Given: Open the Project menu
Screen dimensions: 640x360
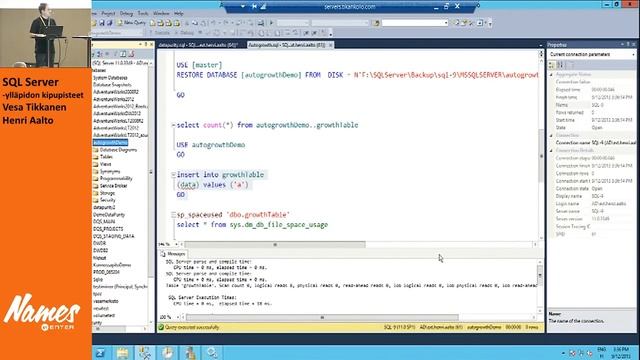Looking at the screenshot, I should pyautogui.click(x=108, y=13).
